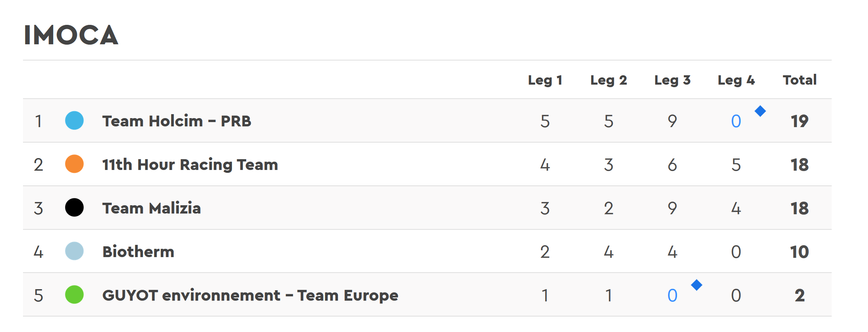Image resolution: width=868 pixels, height=332 pixels.
Task: Click Team Holcim's blue Leg 4 score of 0
Action: point(736,121)
